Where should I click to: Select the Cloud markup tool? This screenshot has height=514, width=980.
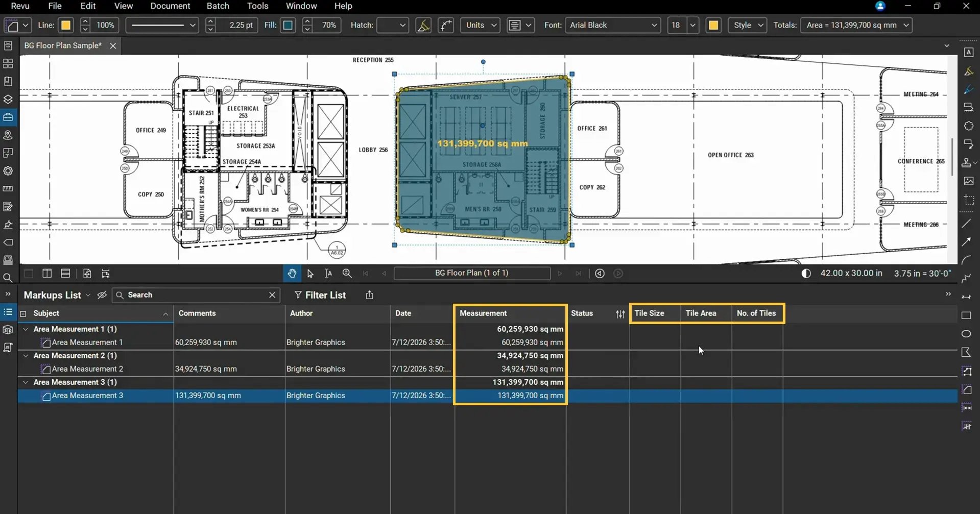pos(968,126)
